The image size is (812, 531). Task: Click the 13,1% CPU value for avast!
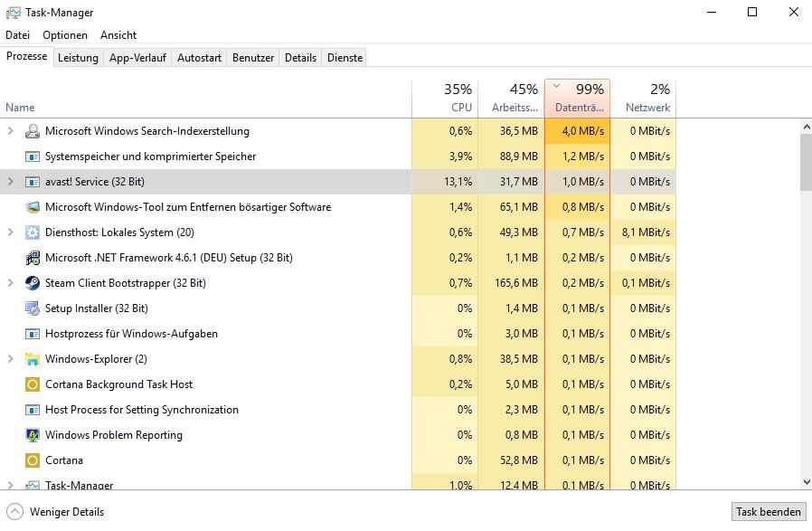click(458, 182)
